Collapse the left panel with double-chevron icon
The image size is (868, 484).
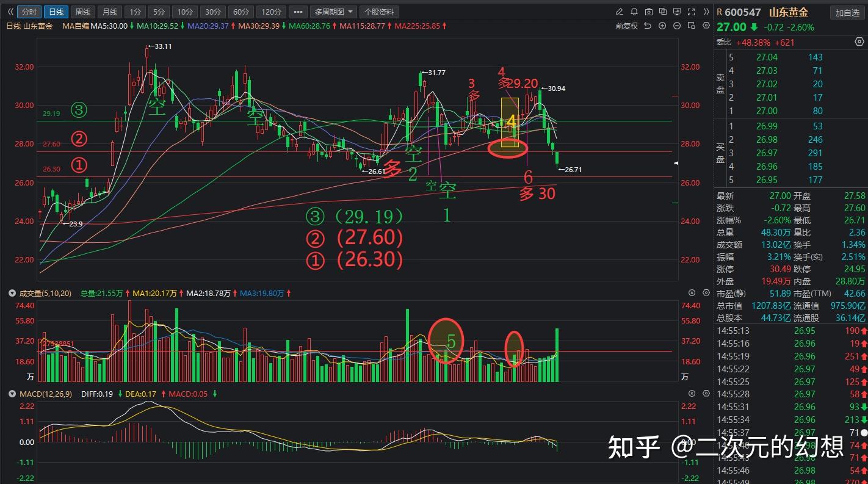point(10,12)
